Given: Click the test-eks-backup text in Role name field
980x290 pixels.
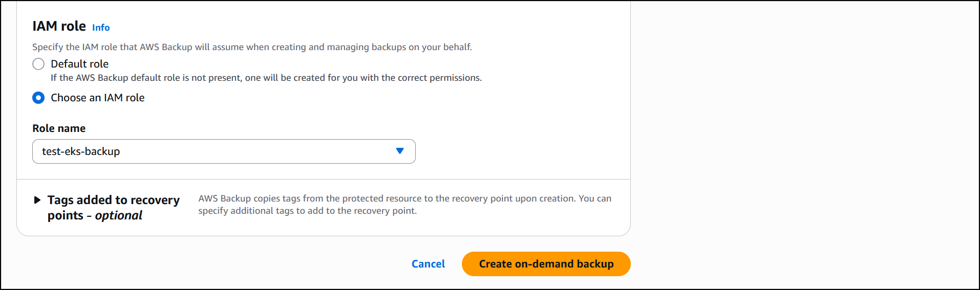Looking at the screenshot, I should tap(81, 151).
